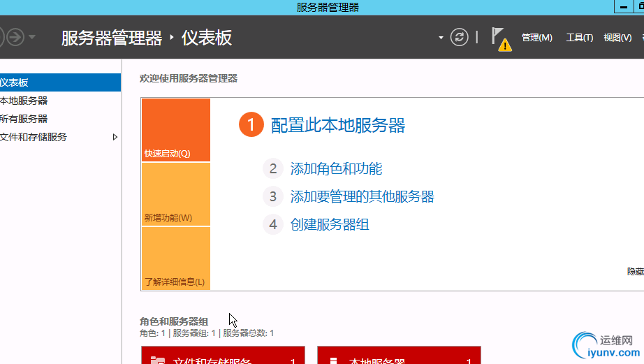
Task: Open the 工具(T) menu
Action: tap(580, 38)
